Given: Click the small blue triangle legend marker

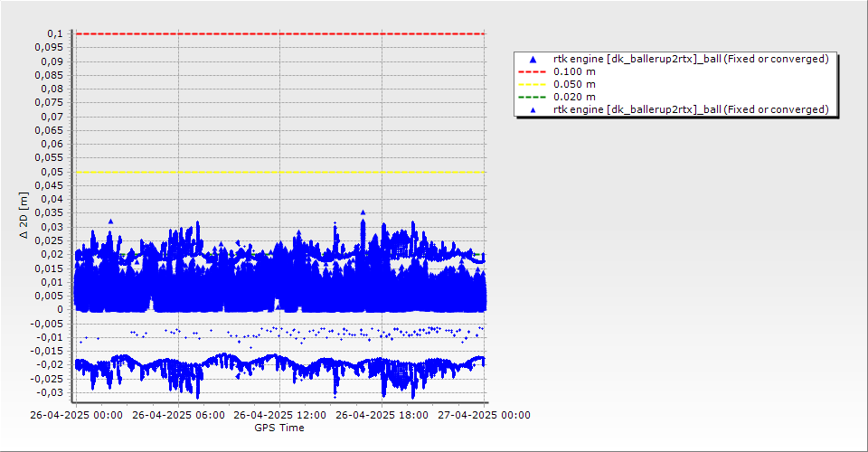Looking at the screenshot, I should point(533,110).
